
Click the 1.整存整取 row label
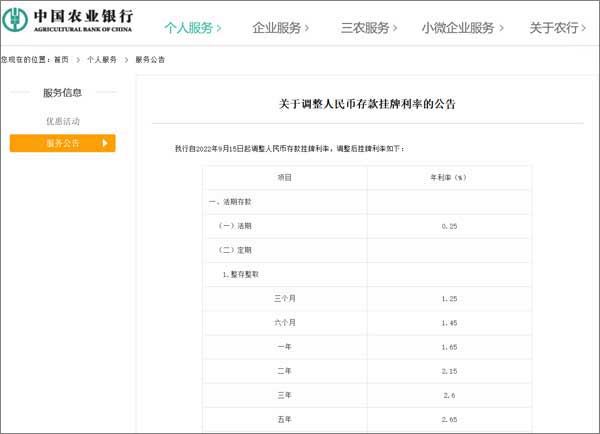[x=241, y=274]
